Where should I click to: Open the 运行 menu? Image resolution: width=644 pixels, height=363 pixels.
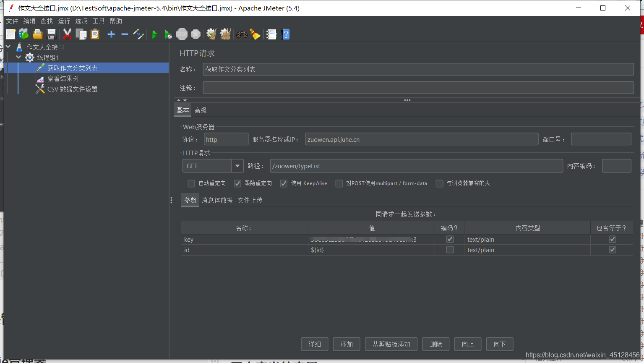(64, 21)
